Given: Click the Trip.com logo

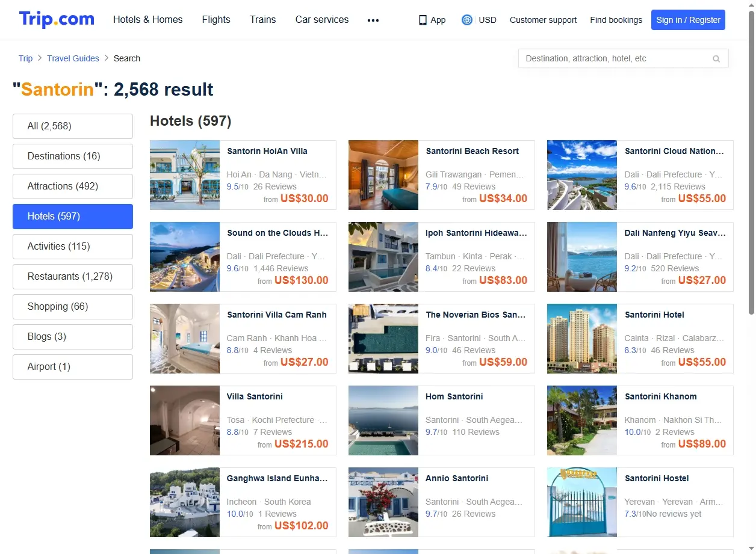Looking at the screenshot, I should point(57,19).
